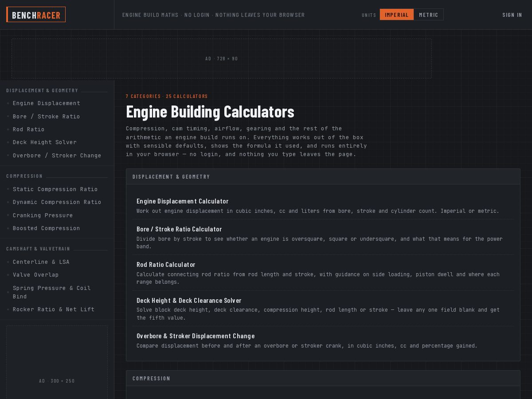Screen dimensions: 532x399
Task: Open Spring Pressure & Coil Bind link
Action: point(57,292)
